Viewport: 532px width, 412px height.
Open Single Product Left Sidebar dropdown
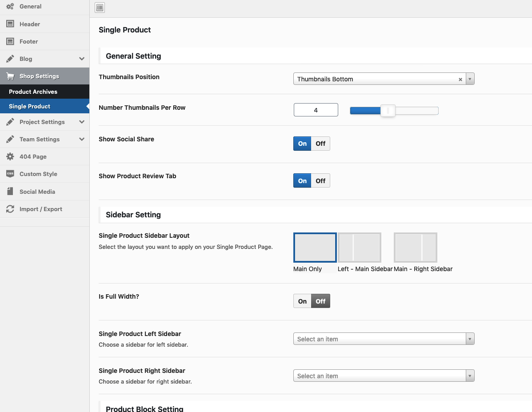pos(384,339)
